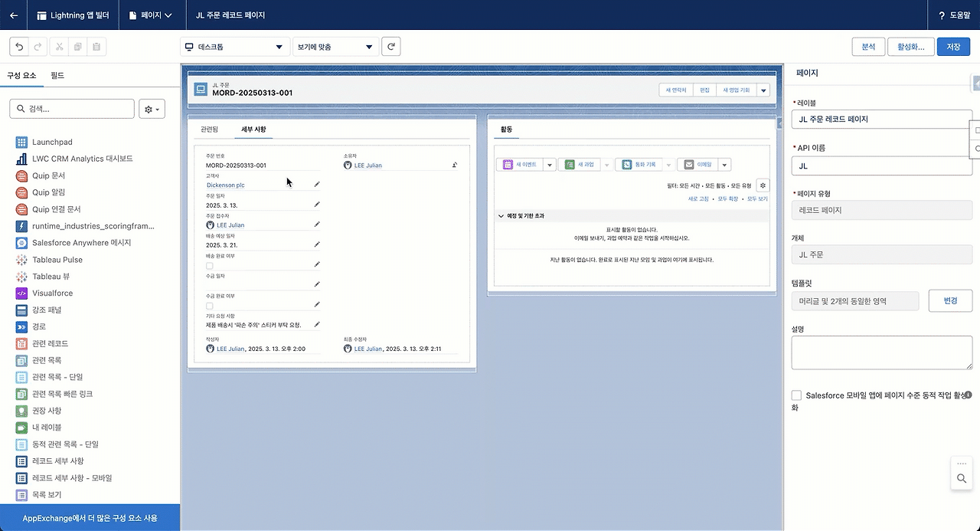Click the owner change icon beside LEE Julian
980x531 pixels.
455,165
